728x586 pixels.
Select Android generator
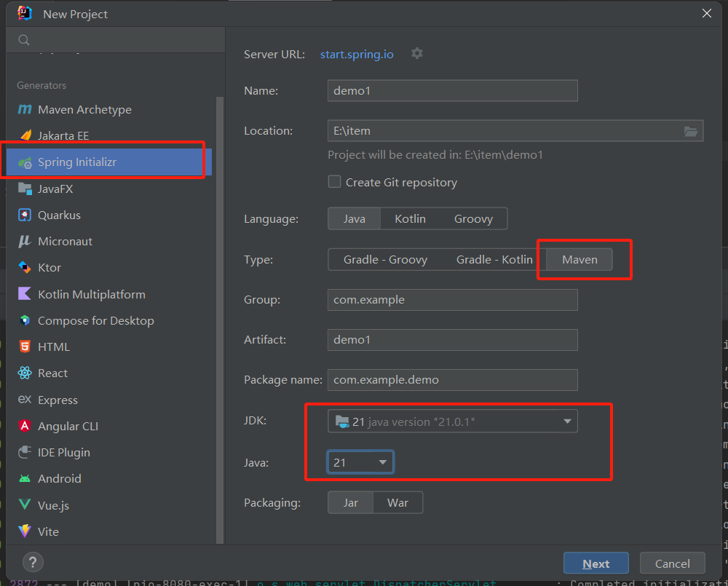(108, 479)
